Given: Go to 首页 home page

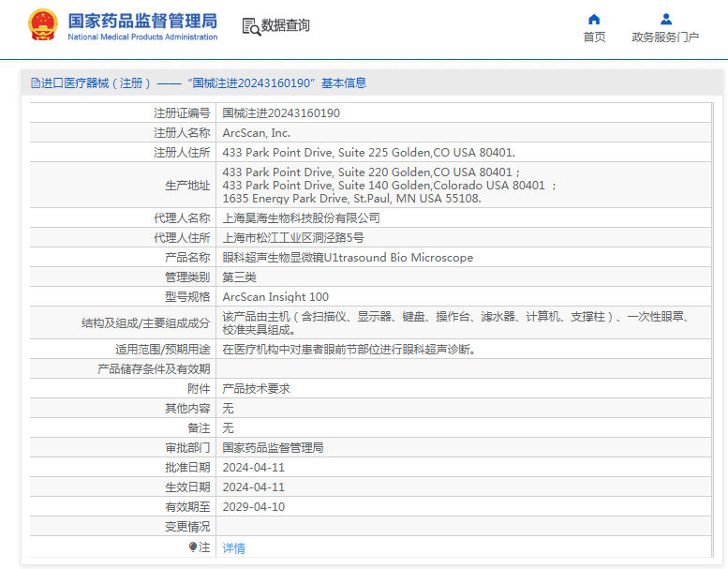Looking at the screenshot, I should 594,37.
